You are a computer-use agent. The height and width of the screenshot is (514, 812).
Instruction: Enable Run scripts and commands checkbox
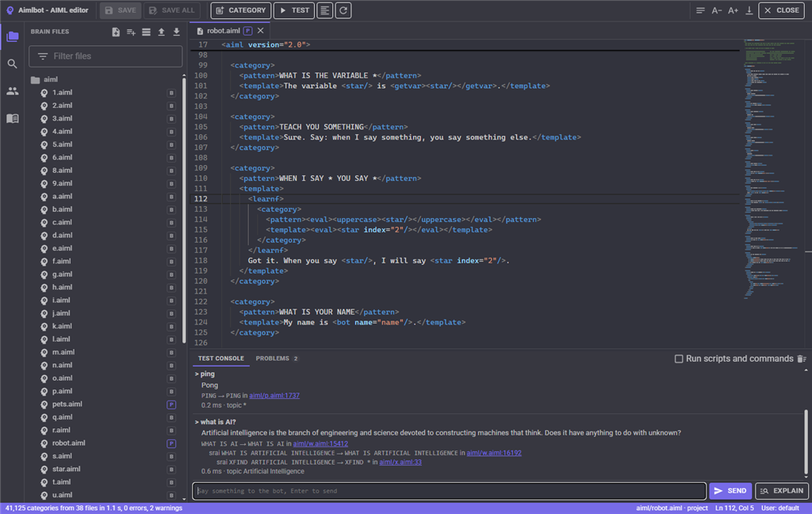(x=679, y=359)
